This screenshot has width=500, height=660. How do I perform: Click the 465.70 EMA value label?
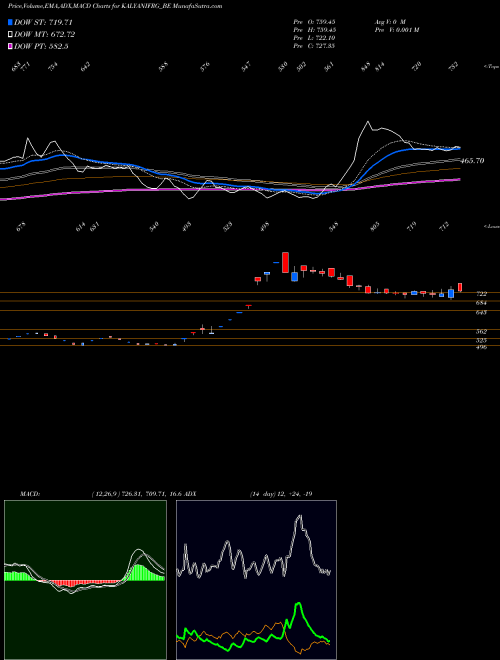(472, 161)
